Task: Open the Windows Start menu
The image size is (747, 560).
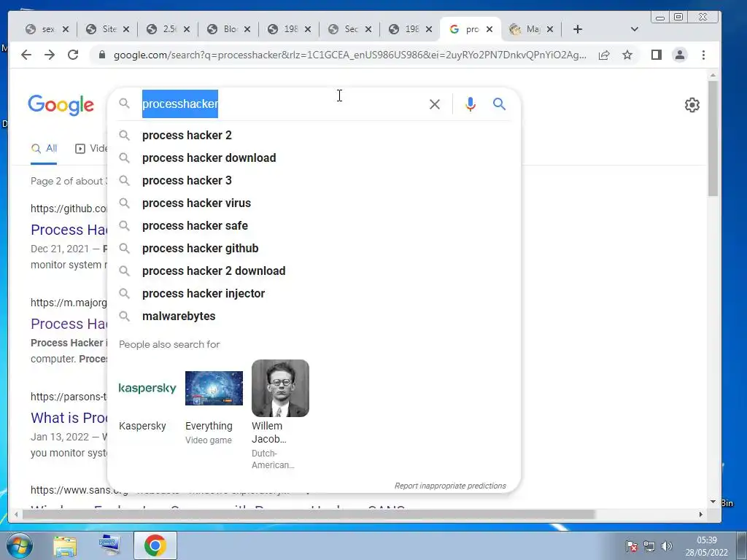Action: [19, 545]
